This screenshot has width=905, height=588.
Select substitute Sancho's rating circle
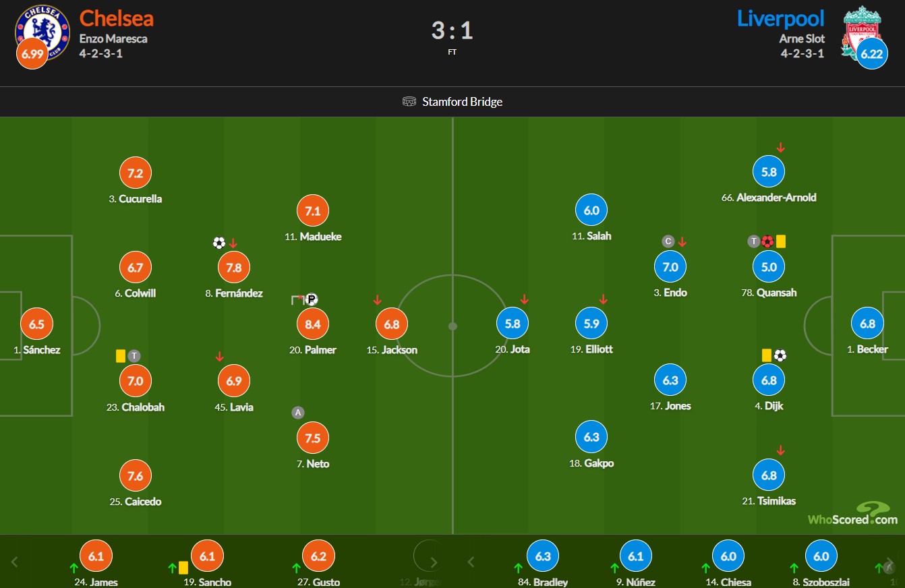[208, 556]
